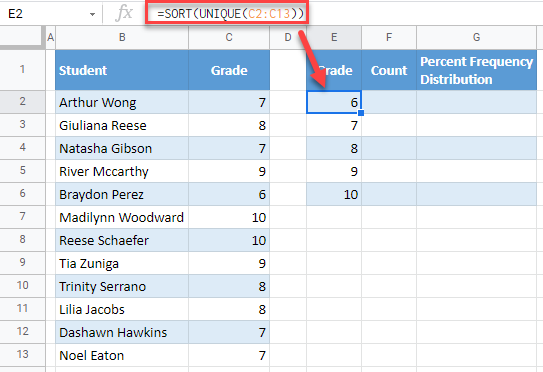
Task: Select the Madilynn Woodward cell
Action: point(122,217)
